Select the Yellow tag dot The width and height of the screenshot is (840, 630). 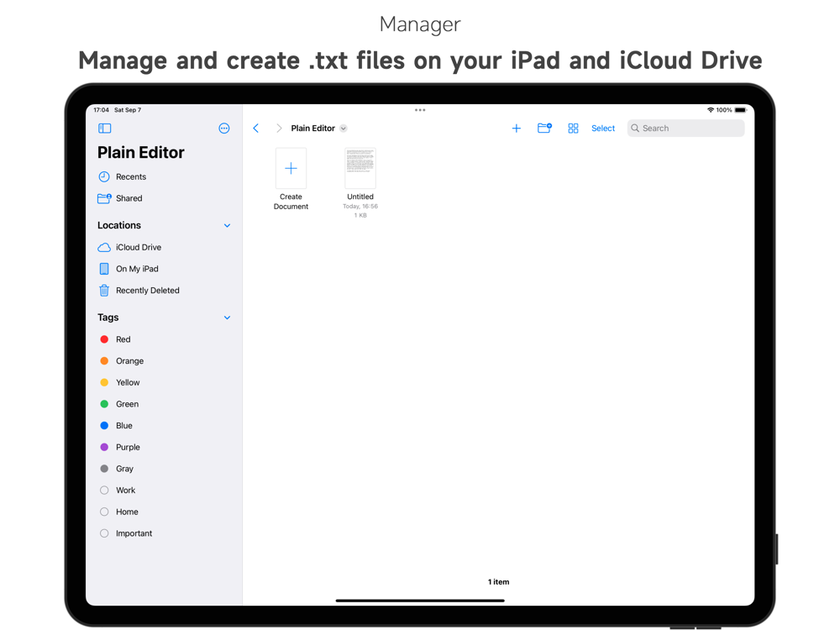[x=104, y=382]
